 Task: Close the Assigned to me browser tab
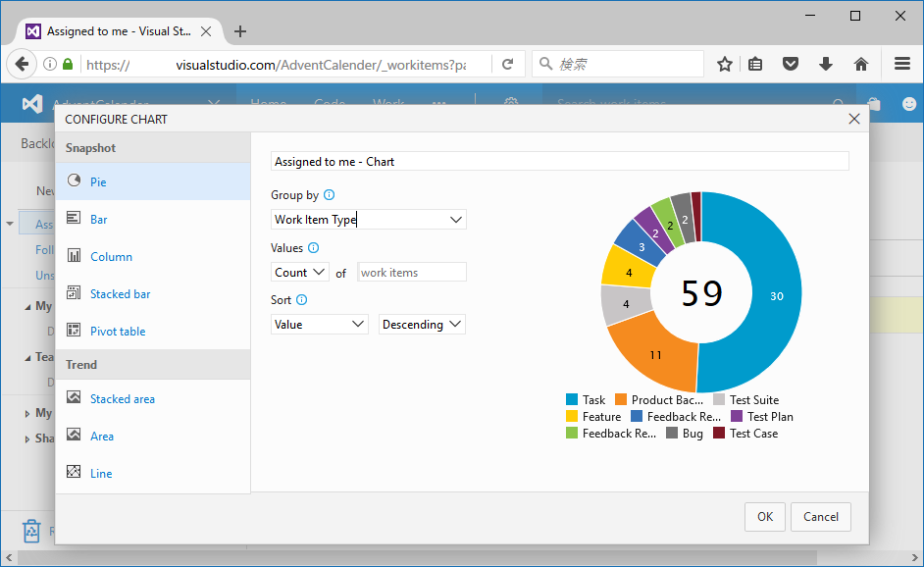206,31
